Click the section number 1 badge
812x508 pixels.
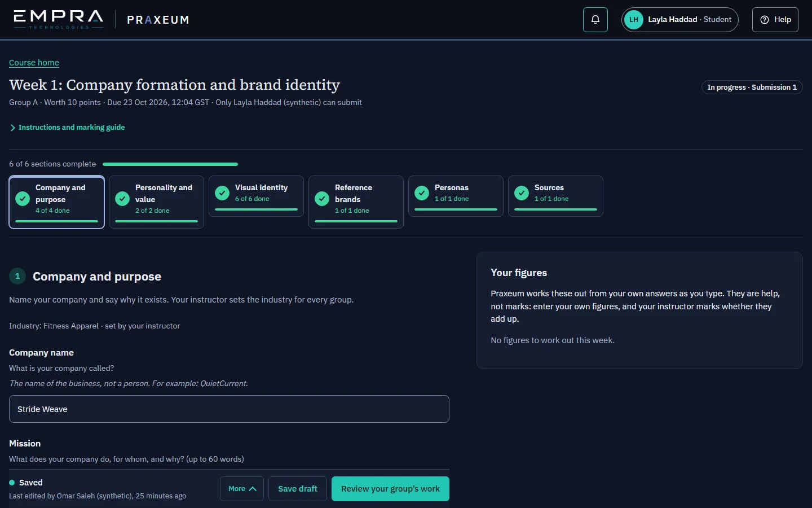coord(17,276)
